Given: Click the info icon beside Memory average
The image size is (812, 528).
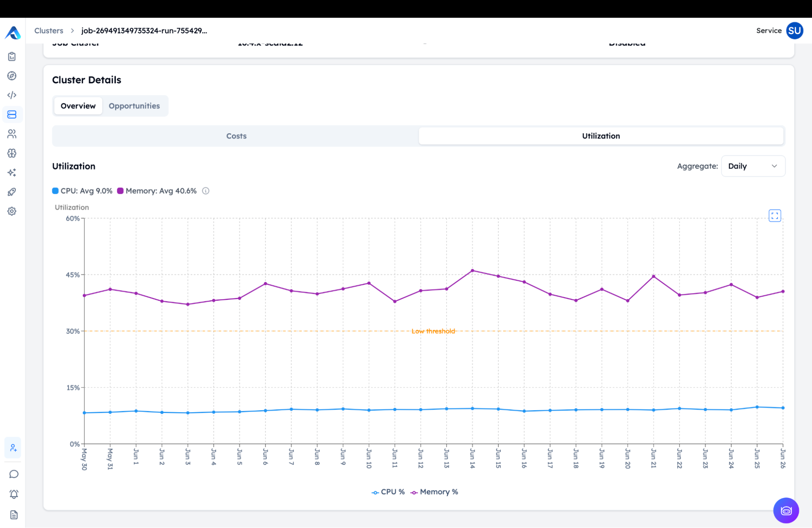Looking at the screenshot, I should [x=206, y=191].
